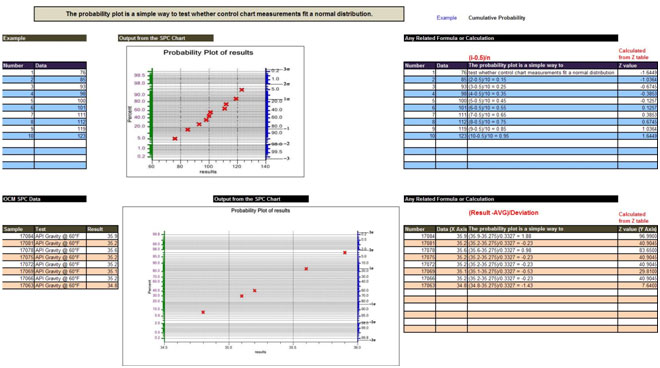Click the lowest red marker in top plot
Image resolution: width=660 pixels, height=368 pixels.
pos(175,139)
